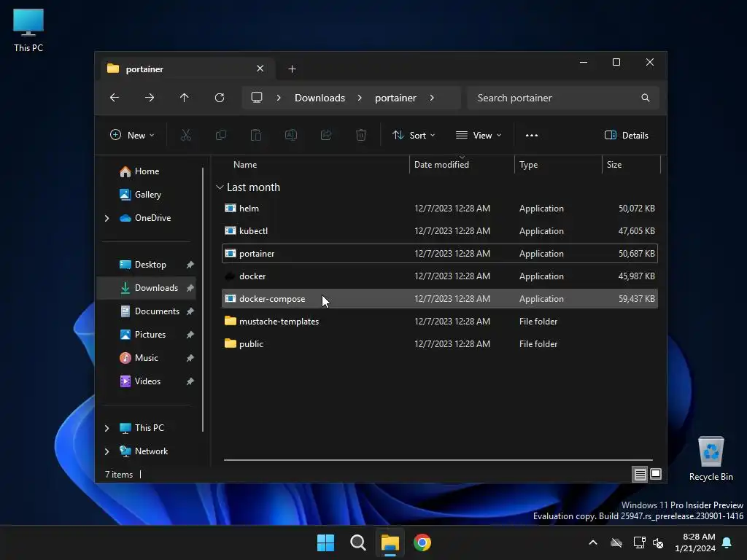Expand the OneDrive tree node
747x560 pixels.
click(x=107, y=218)
